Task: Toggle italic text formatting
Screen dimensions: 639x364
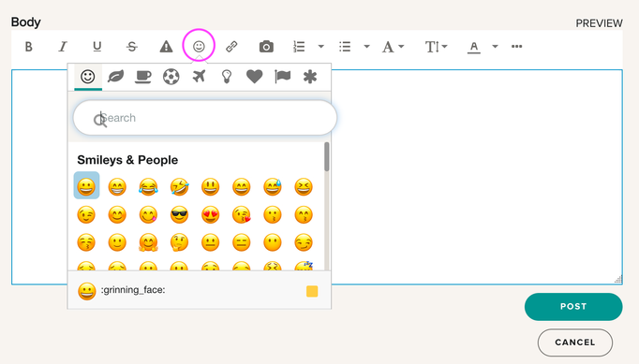Action: point(63,47)
